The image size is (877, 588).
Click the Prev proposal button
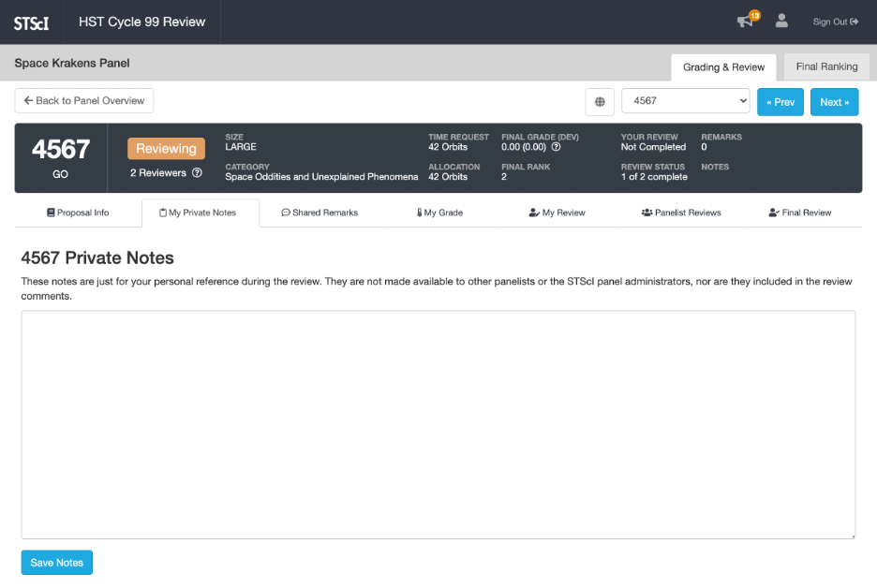click(780, 102)
